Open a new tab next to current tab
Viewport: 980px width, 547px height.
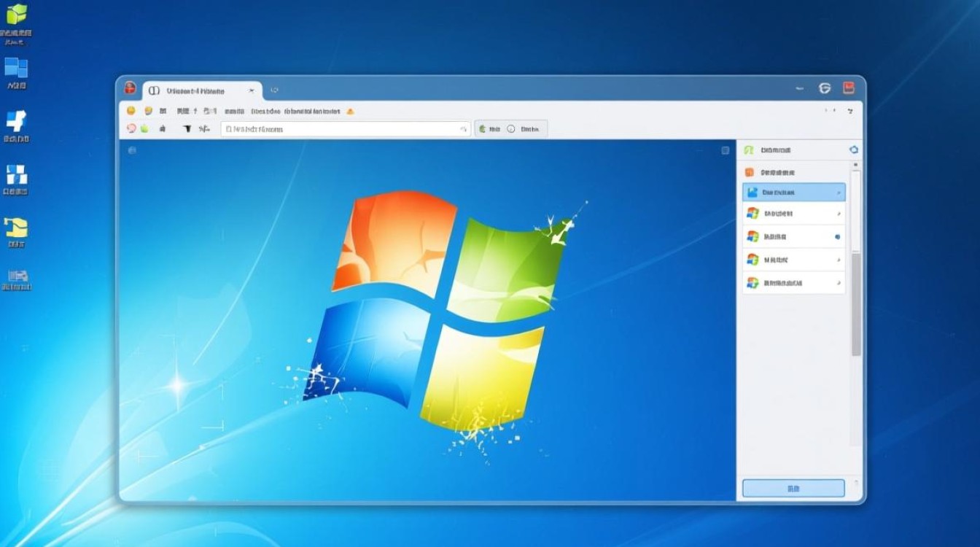tap(274, 91)
